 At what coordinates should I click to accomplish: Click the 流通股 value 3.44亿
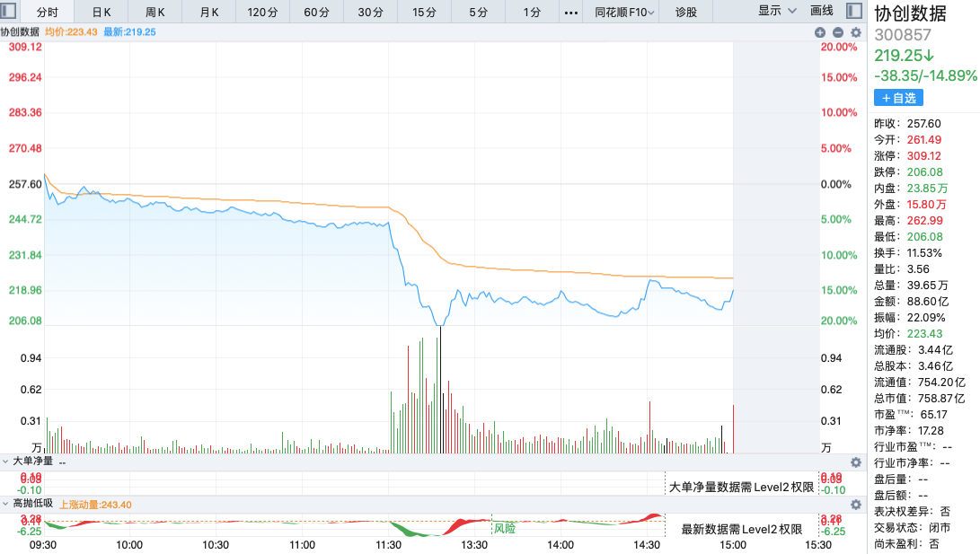click(935, 350)
